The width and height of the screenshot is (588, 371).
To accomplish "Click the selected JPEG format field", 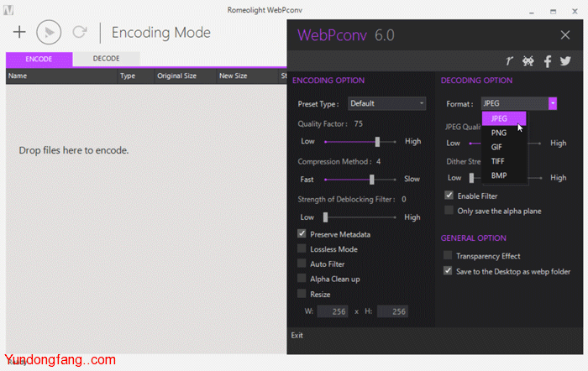I will (514, 103).
